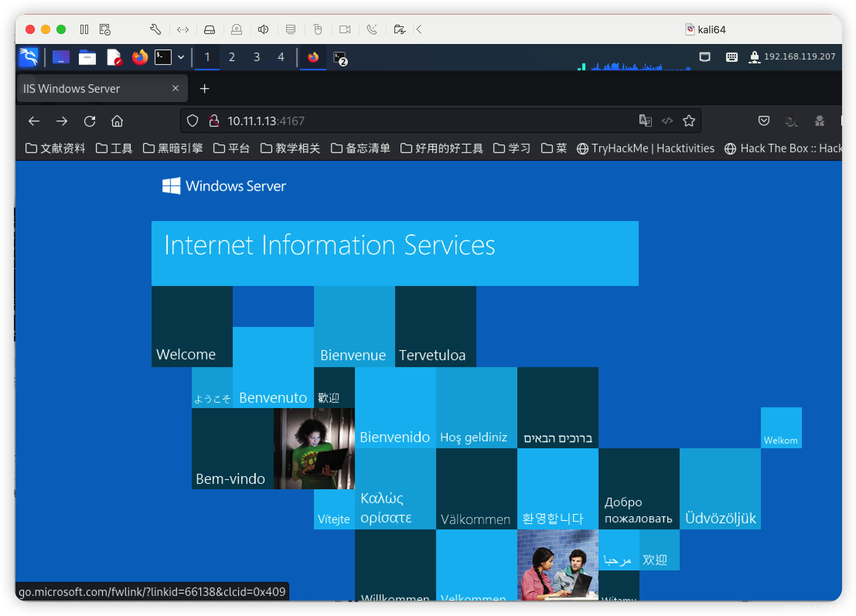The height and width of the screenshot is (616, 856).
Task: Collapse the VM toolbar with the left chevron
Action: pos(419,29)
